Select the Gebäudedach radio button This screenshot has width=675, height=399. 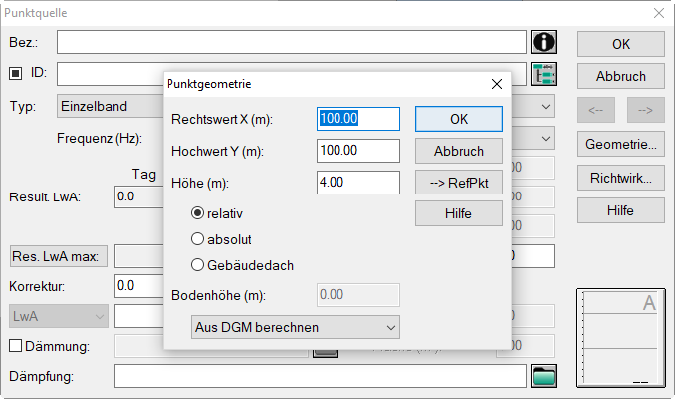[x=197, y=265]
